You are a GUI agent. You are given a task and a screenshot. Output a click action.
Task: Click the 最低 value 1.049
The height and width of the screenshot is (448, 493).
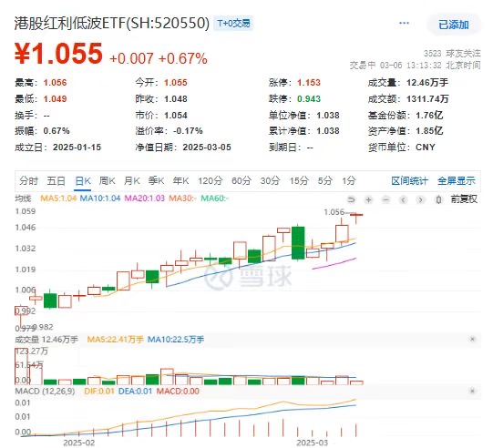click(55, 99)
